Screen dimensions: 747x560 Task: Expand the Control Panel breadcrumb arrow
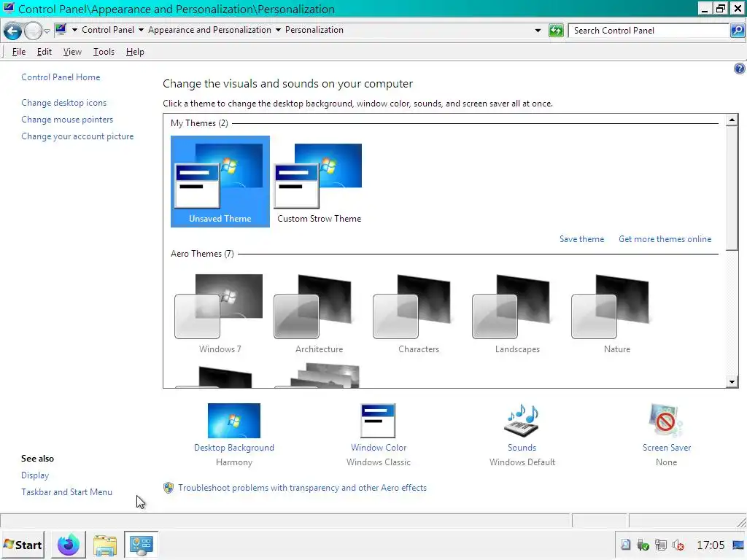tap(141, 30)
